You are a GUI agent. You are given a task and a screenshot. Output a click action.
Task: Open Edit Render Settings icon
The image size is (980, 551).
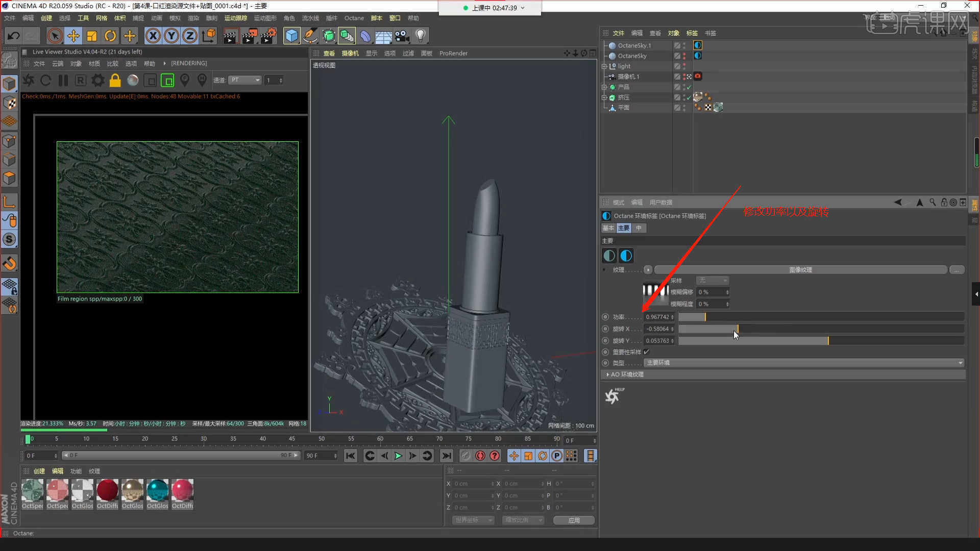(268, 36)
